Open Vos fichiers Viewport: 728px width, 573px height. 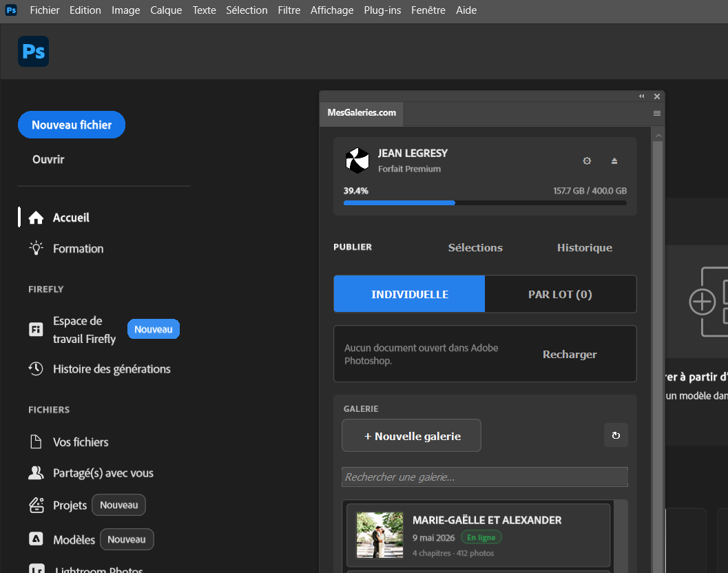(81, 441)
